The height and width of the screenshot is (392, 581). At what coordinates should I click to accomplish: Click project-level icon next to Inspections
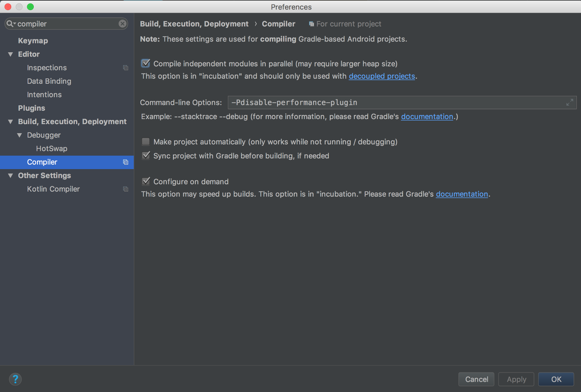click(126, 68)
